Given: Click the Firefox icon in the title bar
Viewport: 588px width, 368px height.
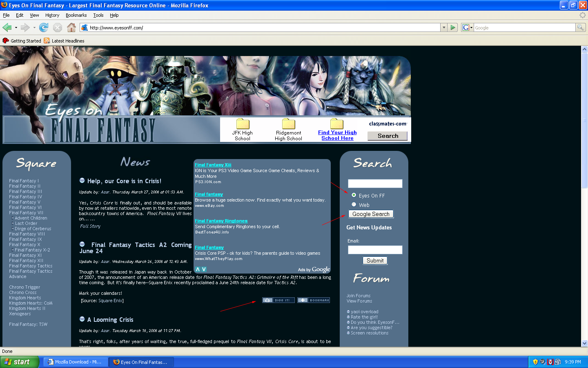Looking at the screenshot, I should 4,5.
